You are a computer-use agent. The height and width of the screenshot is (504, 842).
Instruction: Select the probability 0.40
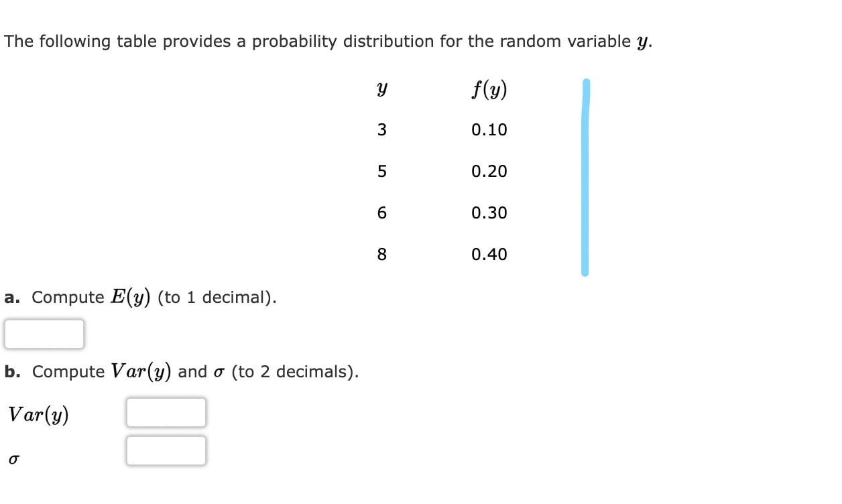pos(488,254)
